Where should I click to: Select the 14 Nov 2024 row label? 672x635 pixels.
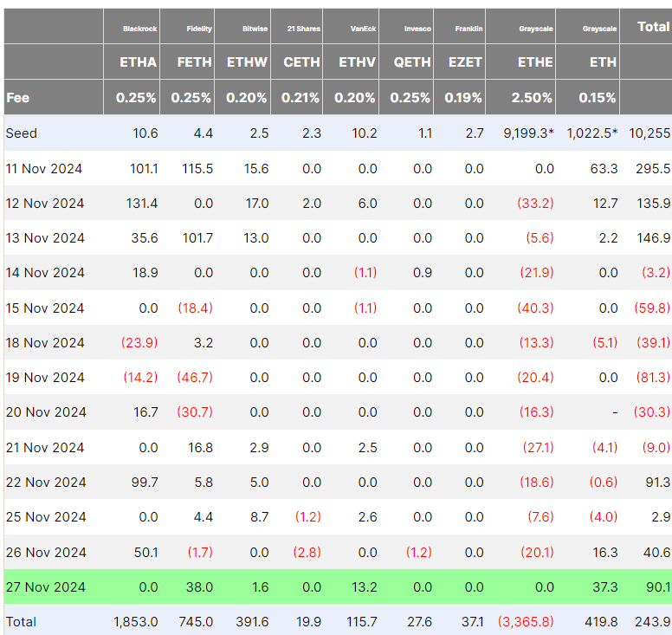pyautogui.click(x=45, y=273)
